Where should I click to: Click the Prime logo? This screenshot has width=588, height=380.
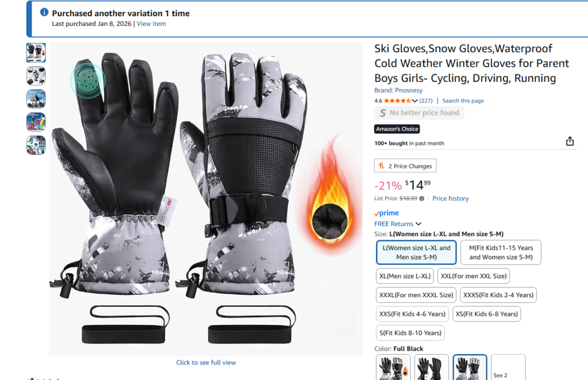pyautogui.click(x=386, y=213)
